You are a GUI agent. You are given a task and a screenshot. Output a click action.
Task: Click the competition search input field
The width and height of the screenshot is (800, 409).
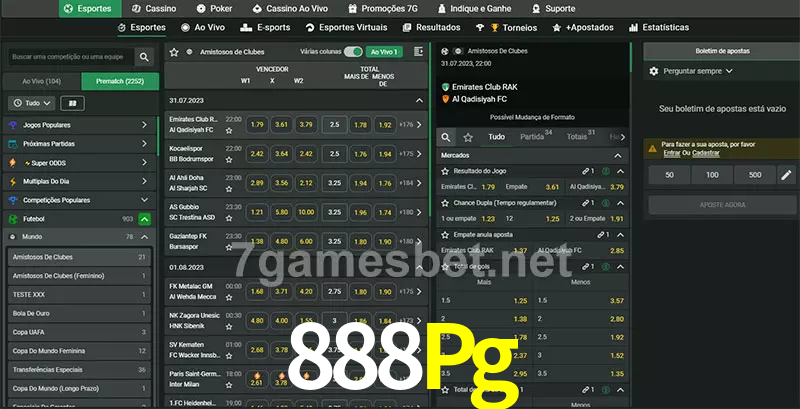tap(68, 58)
